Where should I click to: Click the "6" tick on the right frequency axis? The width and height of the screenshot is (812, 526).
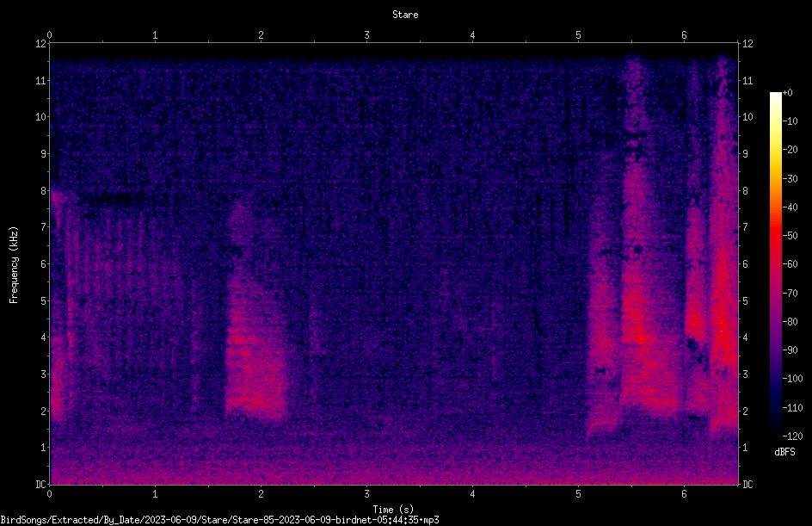pos(745,264)
